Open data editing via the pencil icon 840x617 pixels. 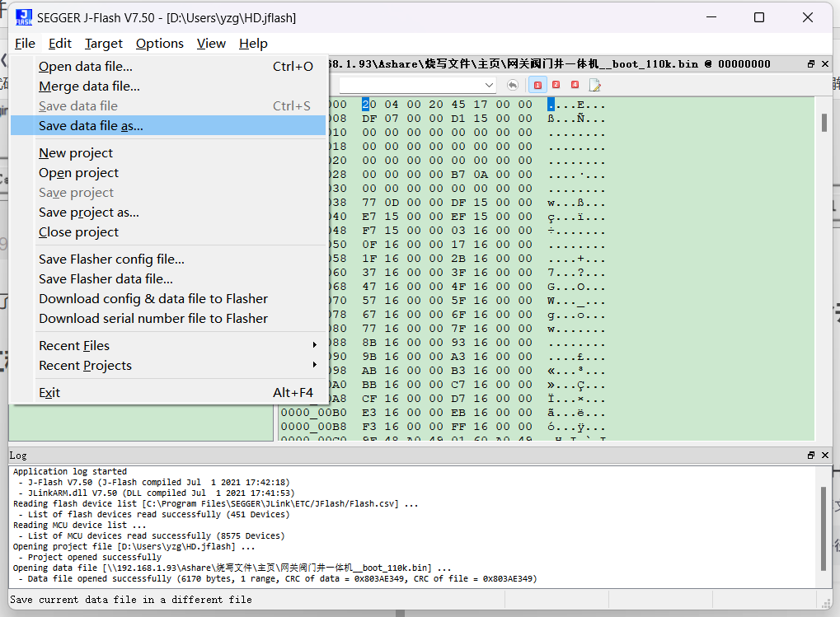(x=594, y=84)
